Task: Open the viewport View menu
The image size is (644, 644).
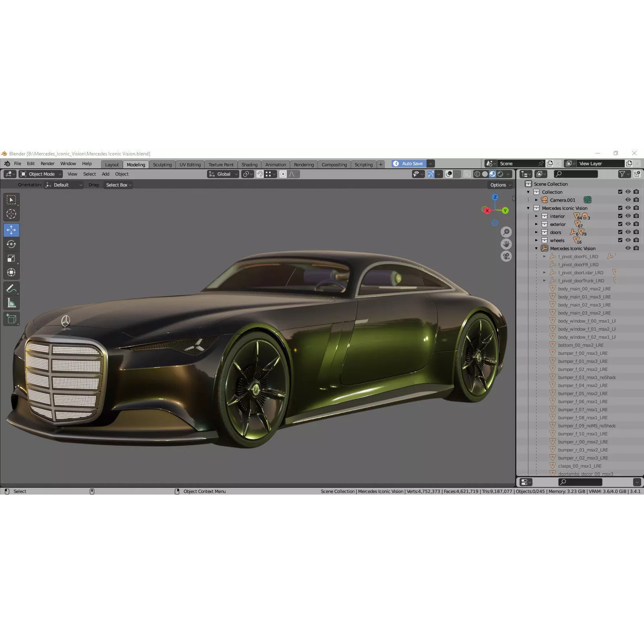Action: (x=72, y=174)
